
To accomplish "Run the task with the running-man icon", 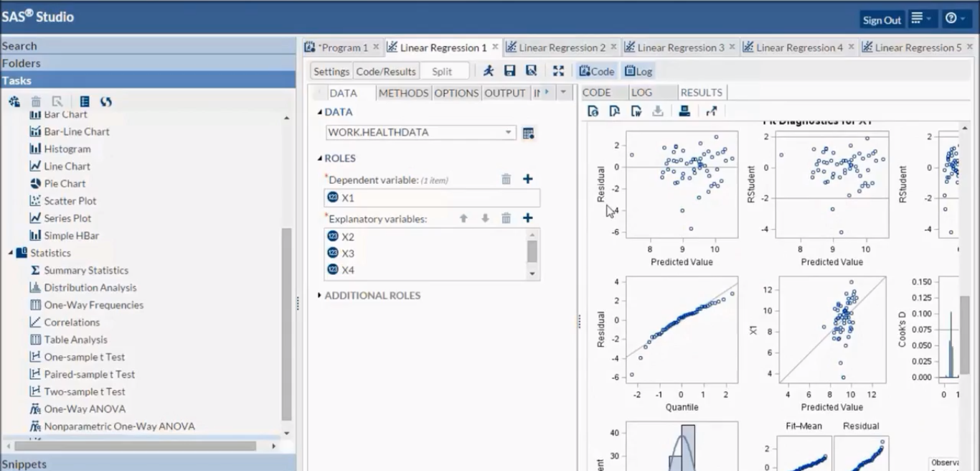I will (x=489, y=70).
